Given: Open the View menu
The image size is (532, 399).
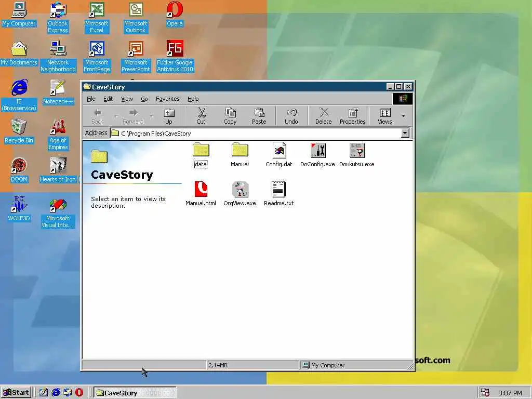Looking at the screenshot, I should click(x=127, y=99).
